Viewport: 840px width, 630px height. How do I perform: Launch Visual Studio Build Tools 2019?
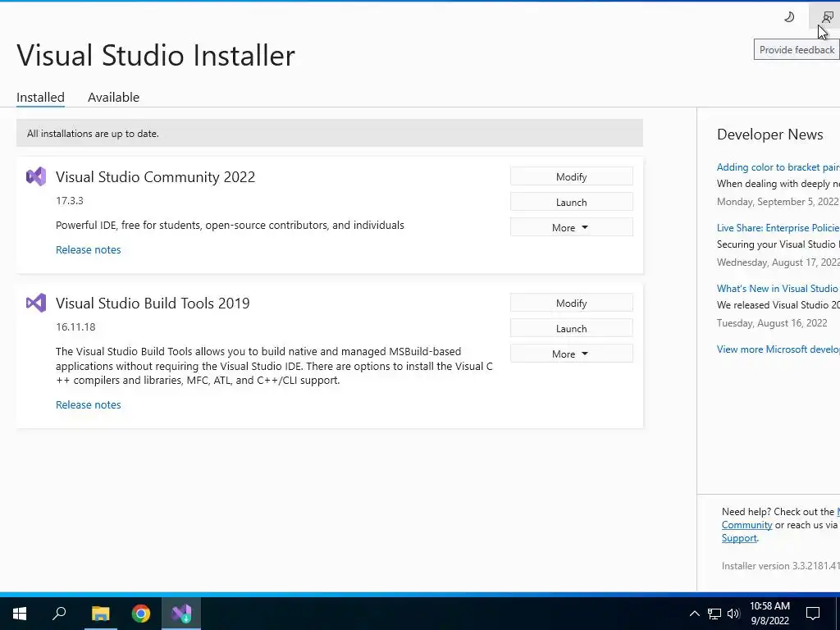point(571,328)
